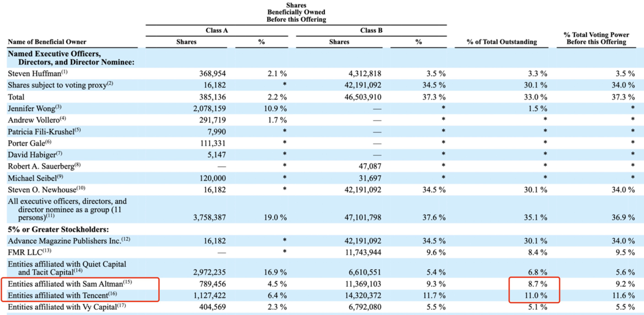The height and width of the screenshot is (315, 644).
Task: Click the "% of Total Outstanding" header
Action: tap(501, 42)
